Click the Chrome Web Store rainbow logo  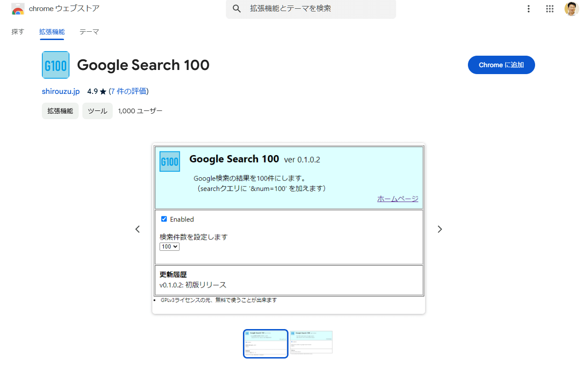18,9
